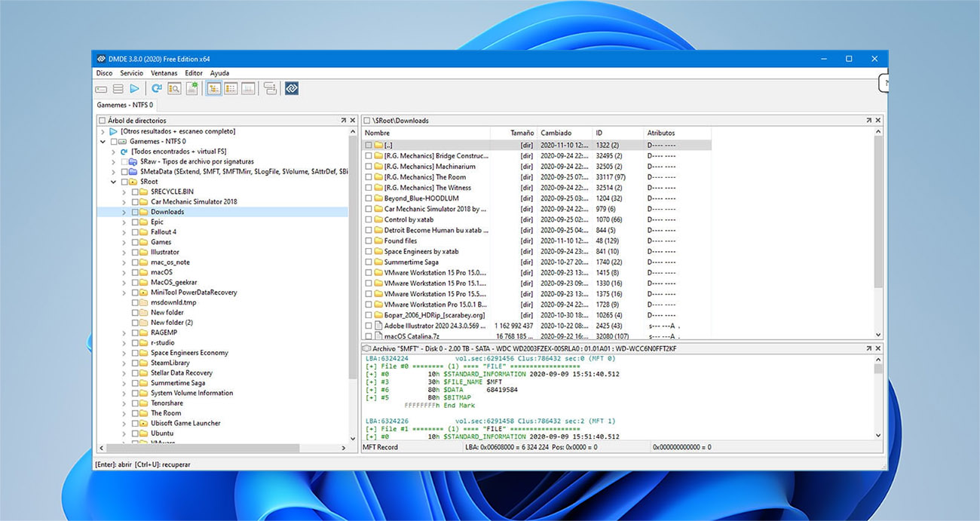Start a full scan with the magnifier icon
Screen dimensions: 980x521
pyautogui.click(x=175, y=88)
